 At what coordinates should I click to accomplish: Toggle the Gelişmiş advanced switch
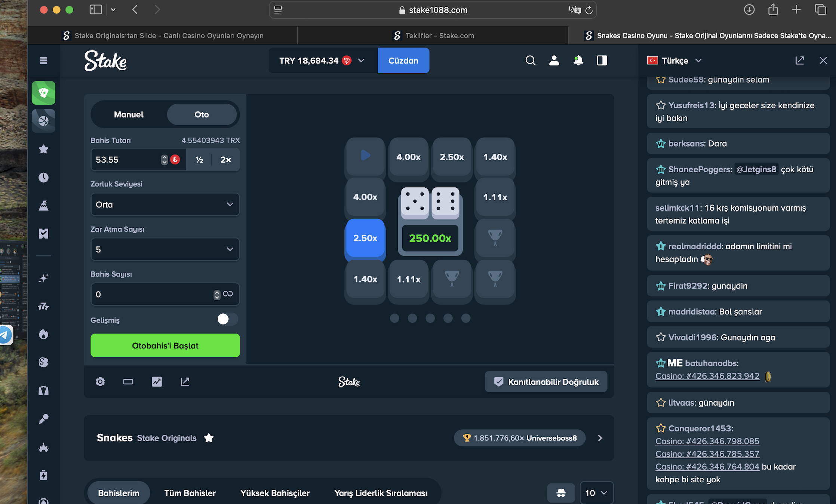227,319
